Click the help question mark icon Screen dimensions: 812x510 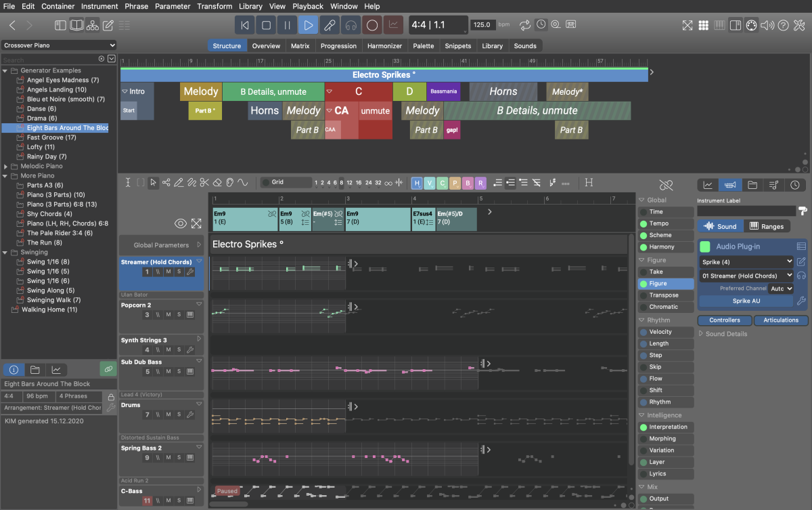pos(783,25)
